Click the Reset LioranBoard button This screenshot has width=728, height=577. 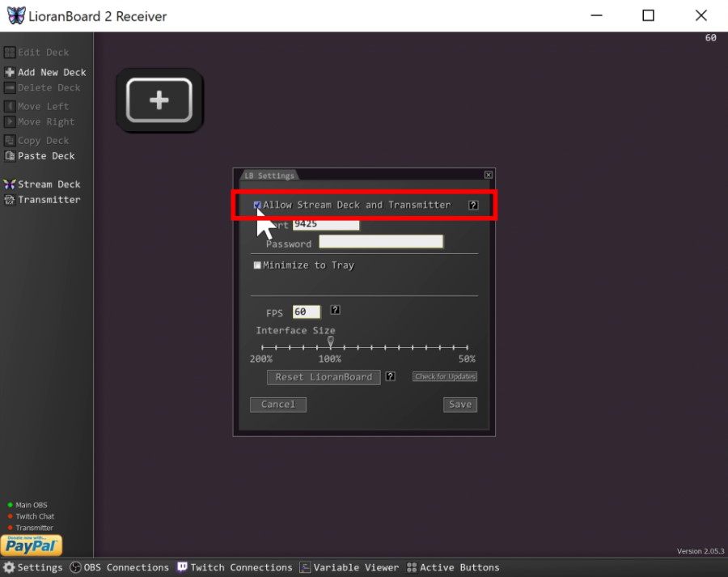pyautogui.click(x=324, y=377)
